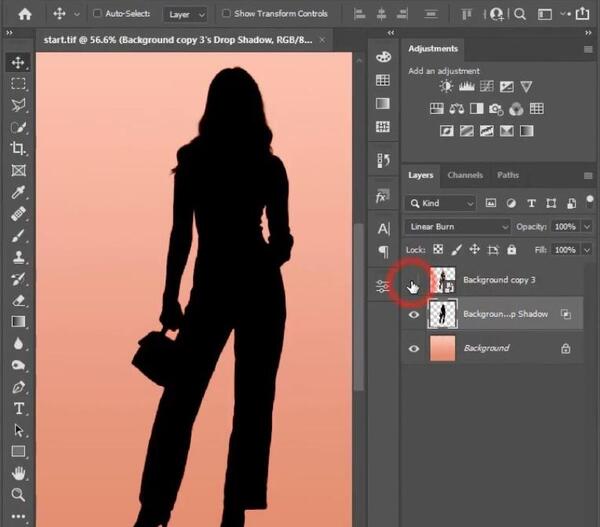600x527 pixels.
Task: Click the Home icon in options bar
Action: (25, 14)
